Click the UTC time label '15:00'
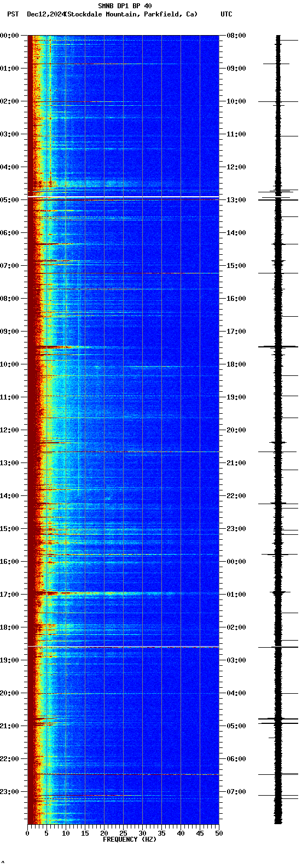This screenshot has height=868, width=302. [236, 266]
